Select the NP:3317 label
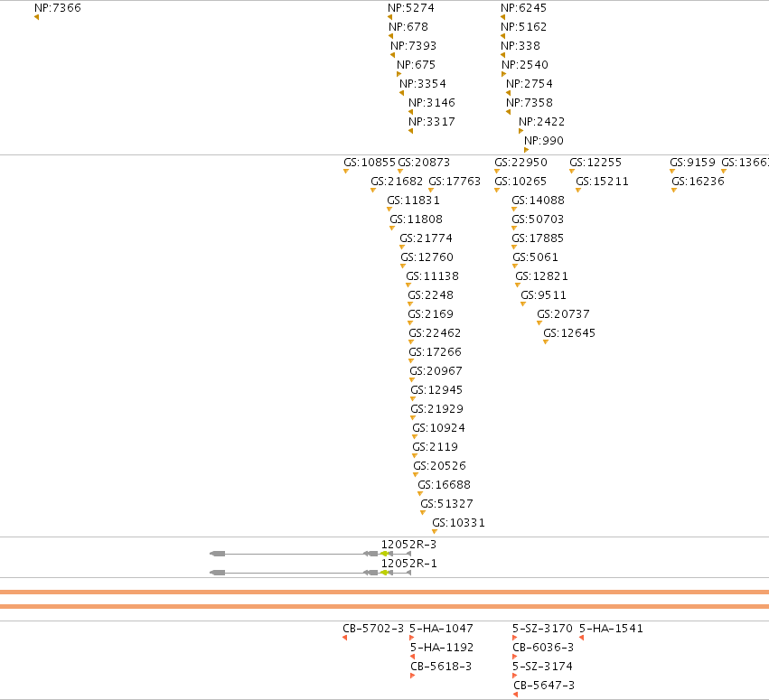Viewport: 769px width, 700px height. click(432, 122)
